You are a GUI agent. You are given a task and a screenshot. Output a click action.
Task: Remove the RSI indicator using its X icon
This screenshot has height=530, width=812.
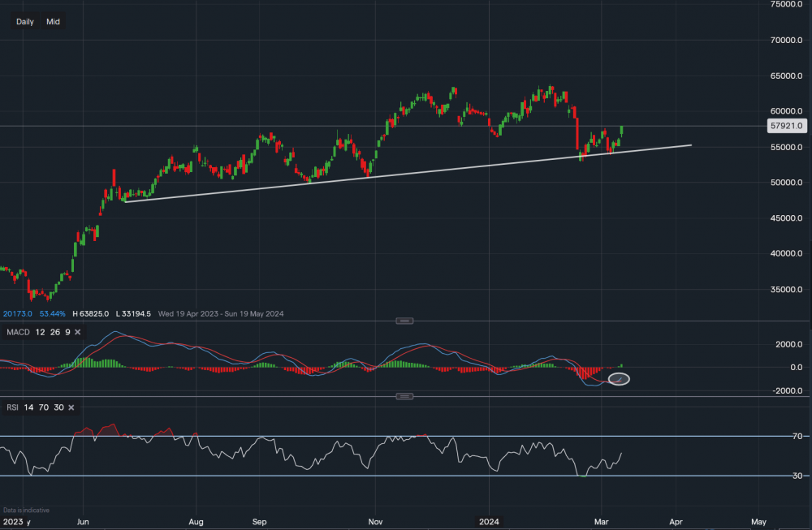[71, 407]
